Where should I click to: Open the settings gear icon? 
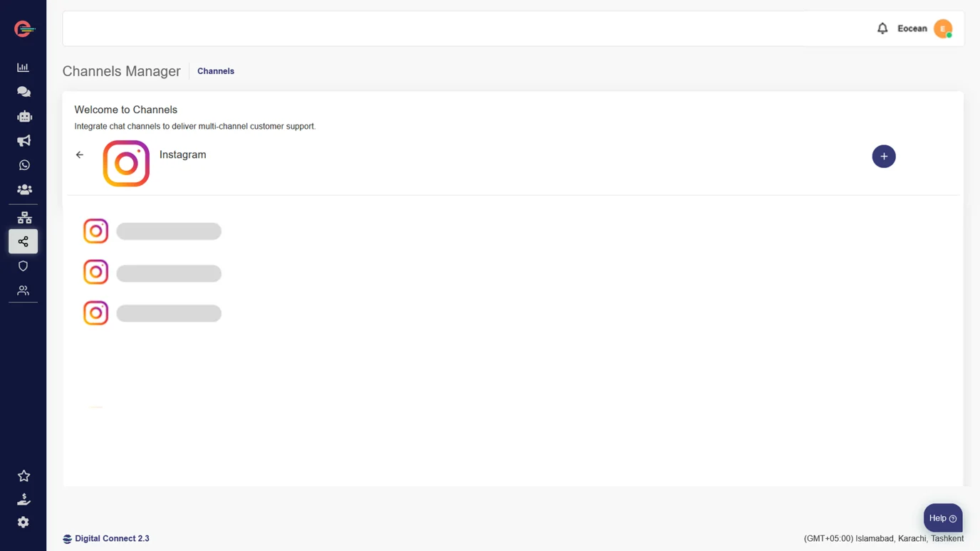coord(24,523)
